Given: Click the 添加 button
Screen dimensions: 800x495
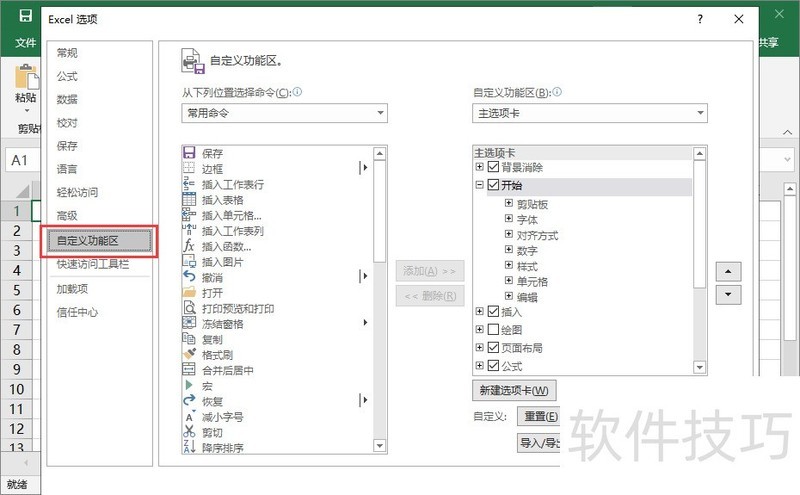Looking at the screenshot, I should pyautogui.click(x=430, y=271).
